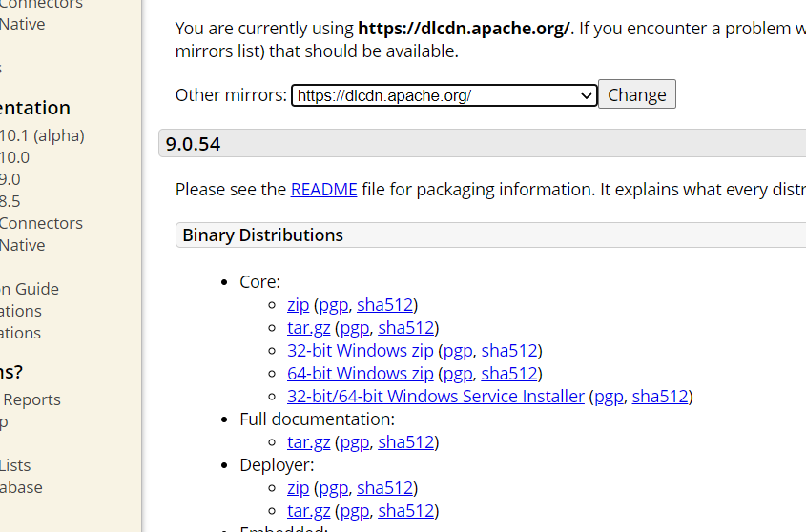Download the Core zip distribution
The height and width of the screenshot is (532, 806).
(298, 305)
